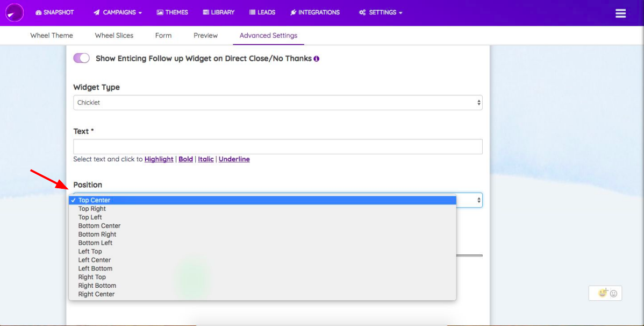Click the round app logo icon
This screenshot has width=644, height=326.
[15, 12]
